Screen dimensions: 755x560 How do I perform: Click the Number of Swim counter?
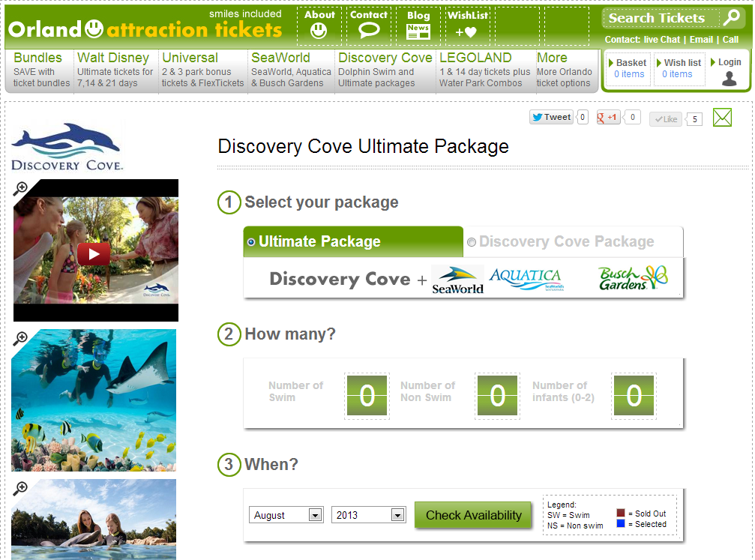click(x=367, y=395)
